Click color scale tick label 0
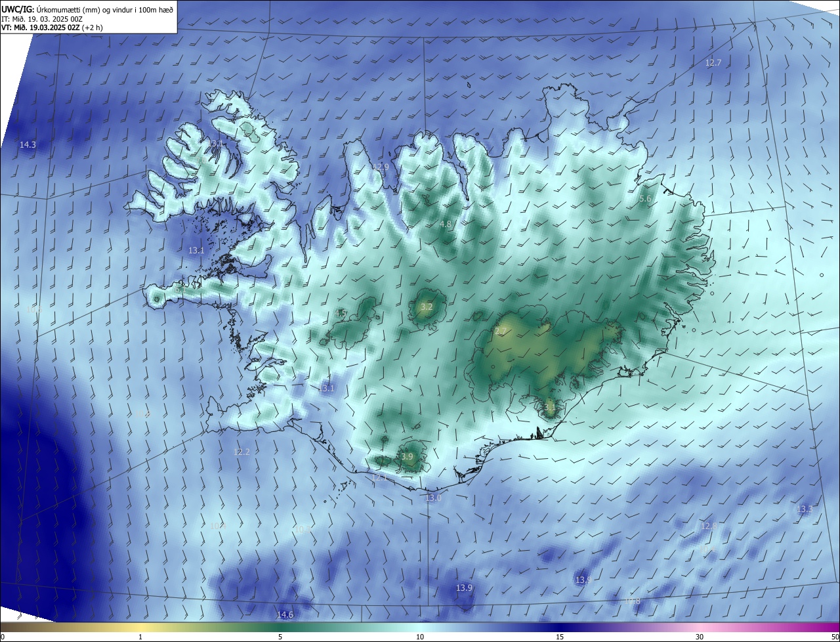 coord(3,637)
